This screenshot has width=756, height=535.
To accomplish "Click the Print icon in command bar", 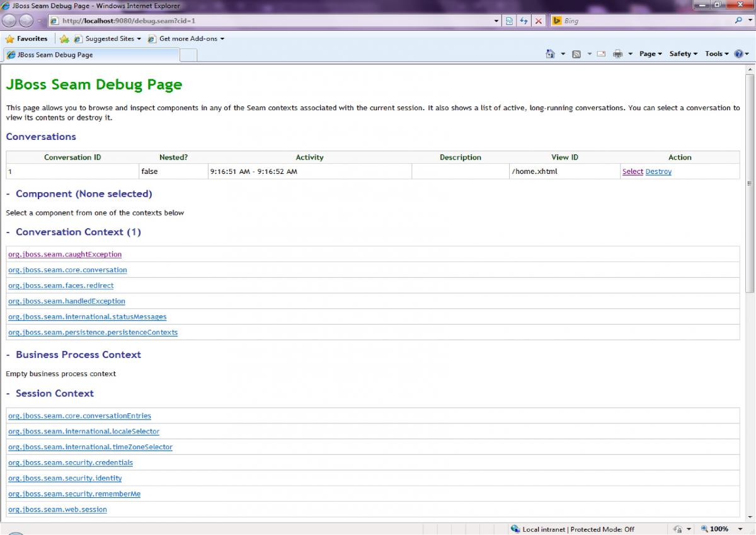I will (x=618, y=54).
